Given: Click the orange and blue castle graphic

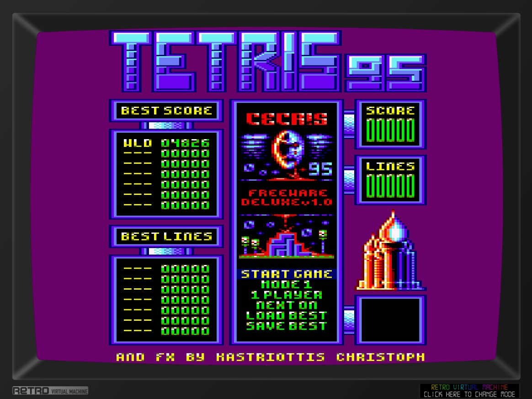Looking at the screenshot, I should click(x=390, y=251).
